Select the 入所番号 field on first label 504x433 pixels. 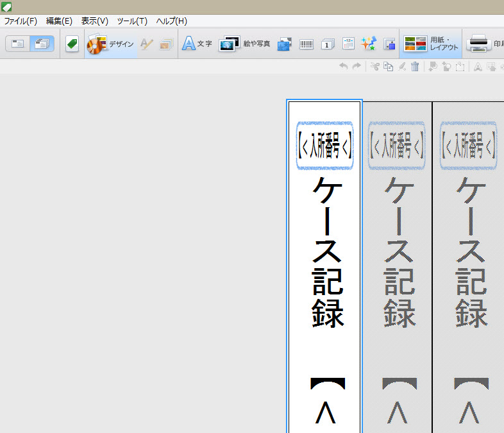pyautogui.click(x=324, y=146)
